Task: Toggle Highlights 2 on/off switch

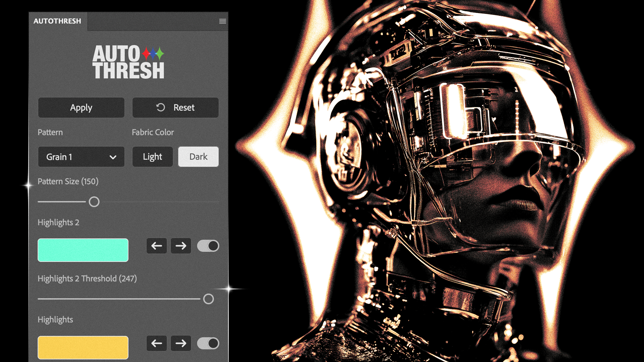Action: pyautogui.click(x=207, y=246)
